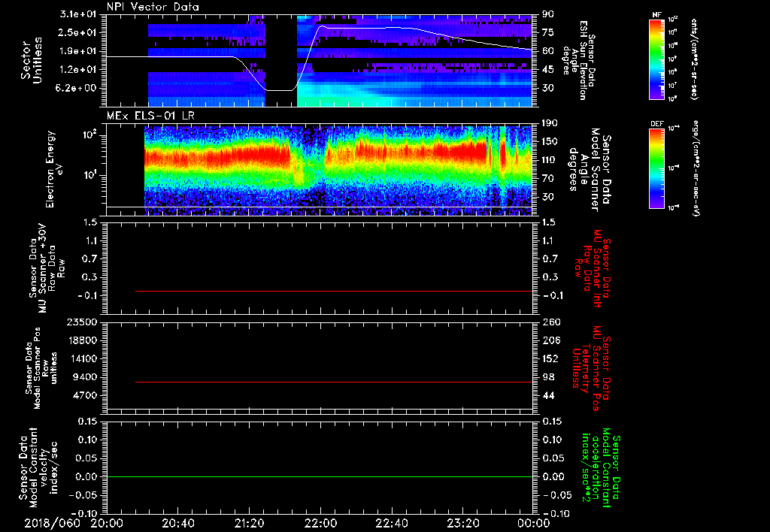Click the 1.2e+01 sector tick value
The width and height of the screenshot is (770, 532).
pos(77,70)
